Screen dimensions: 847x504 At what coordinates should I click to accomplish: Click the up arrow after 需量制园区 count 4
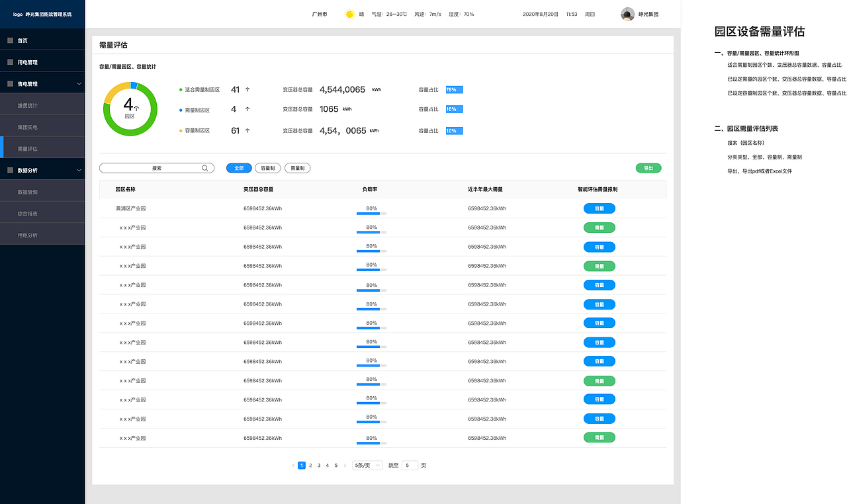tap(247, 109)
